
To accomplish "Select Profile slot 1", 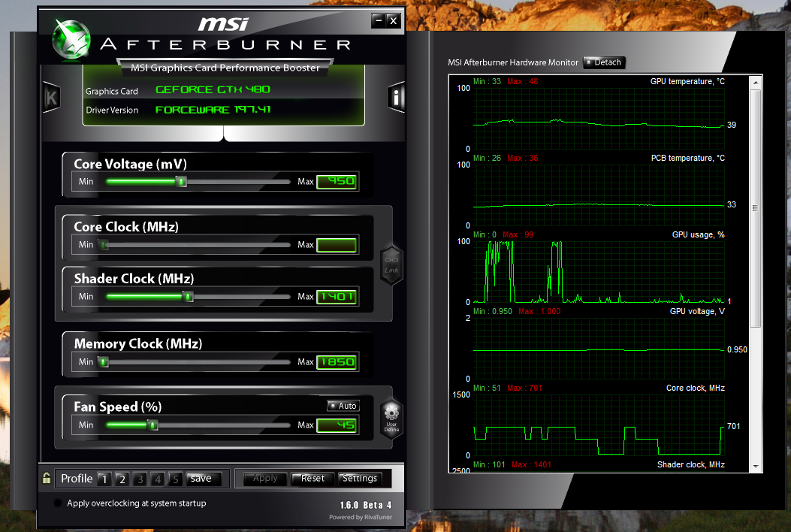I will [x=104, y=479].
